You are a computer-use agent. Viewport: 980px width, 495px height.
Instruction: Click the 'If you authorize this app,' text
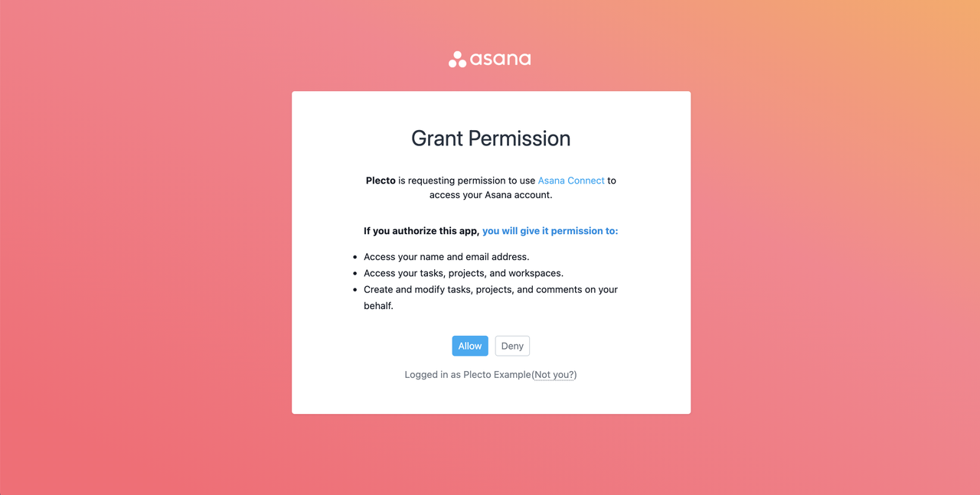coord(421,230)
